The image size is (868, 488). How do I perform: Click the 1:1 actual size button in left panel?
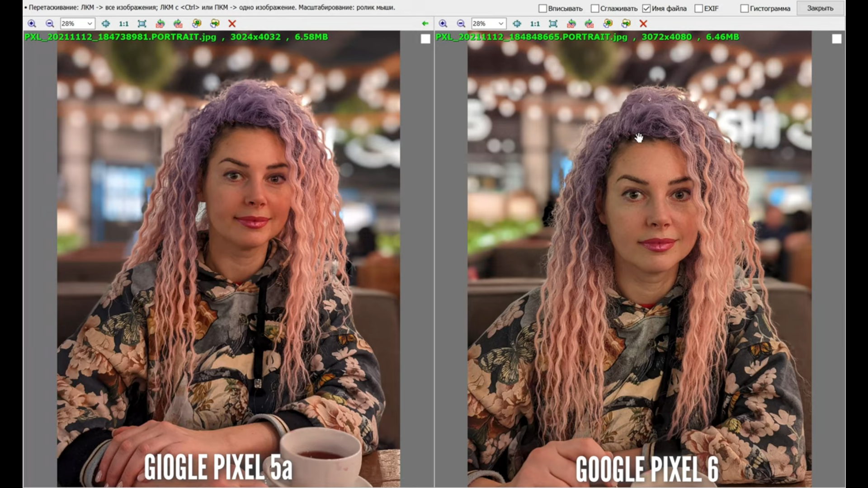(123, 23)
